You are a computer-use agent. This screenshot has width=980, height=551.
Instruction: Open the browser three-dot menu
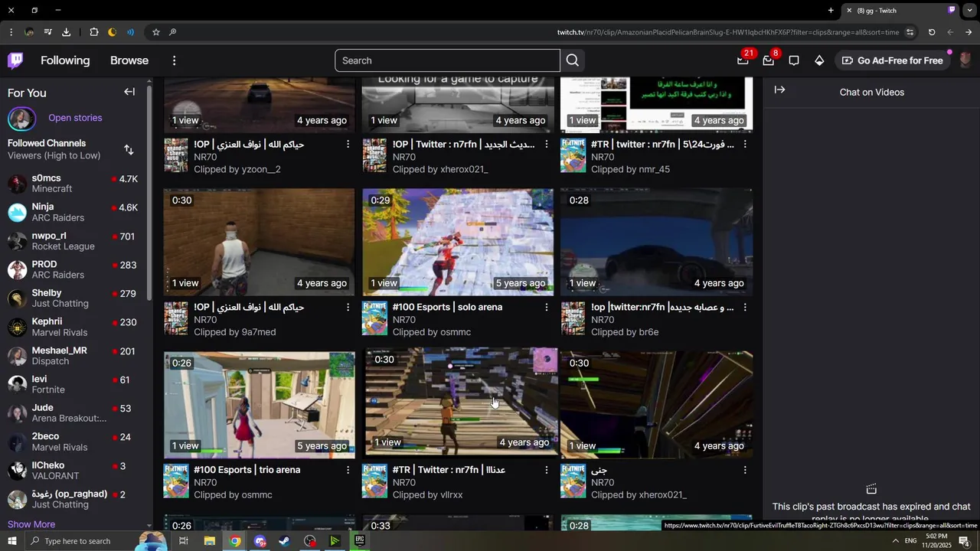click(11, 32)
